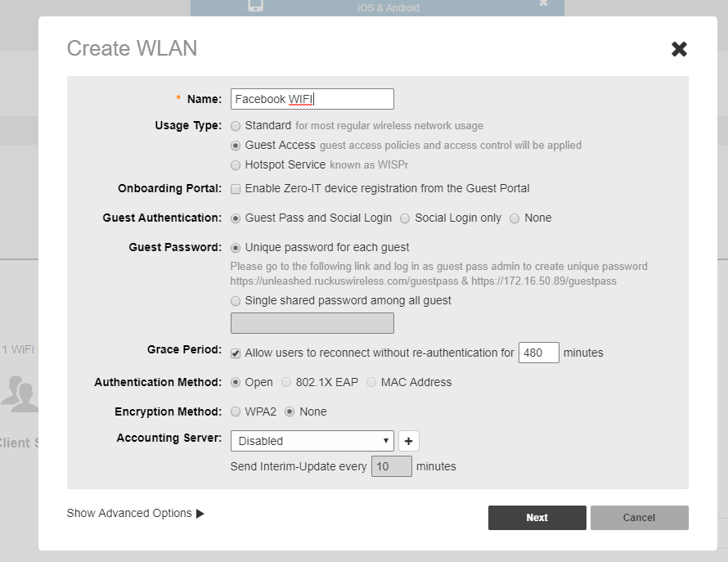Screen dimensions: 728x562
Task: Choose Single shared password among all guest
Action: point(236,301)
